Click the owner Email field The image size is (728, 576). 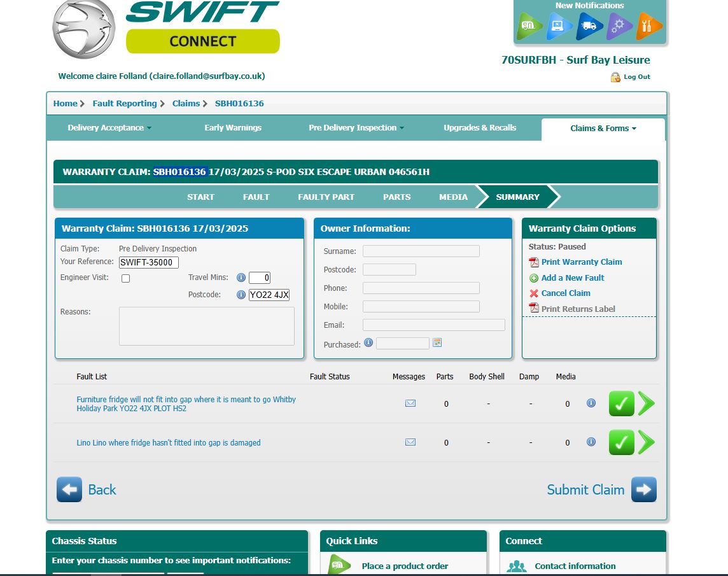(x=433, y=325)
